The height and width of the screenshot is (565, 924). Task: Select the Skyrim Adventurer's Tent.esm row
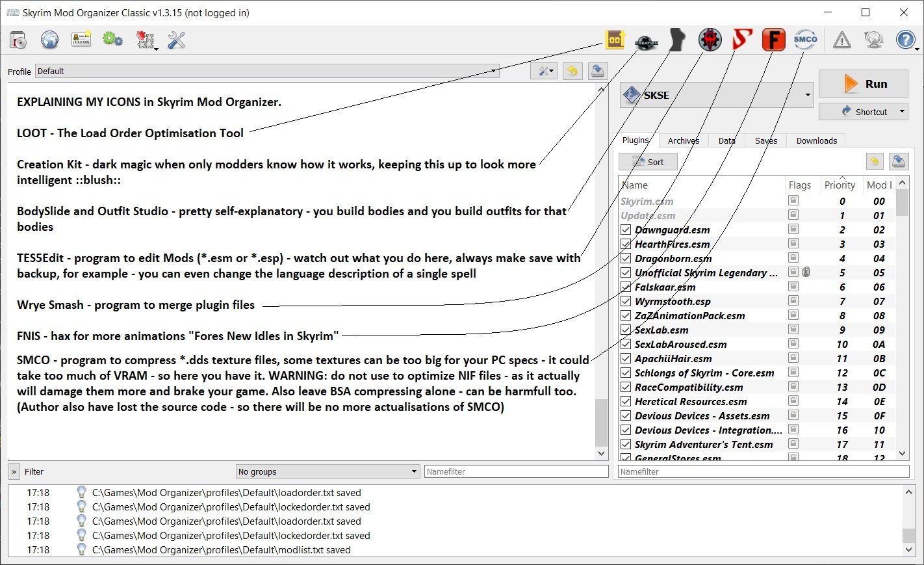click(757, 444)
